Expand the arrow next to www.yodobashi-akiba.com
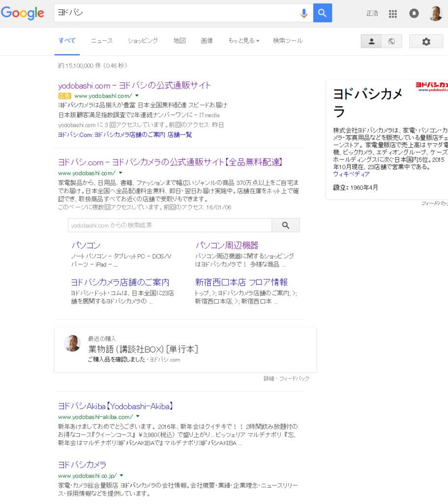This screenshot has height=504, width=448. pyautogui.click(x=138, y=416)
